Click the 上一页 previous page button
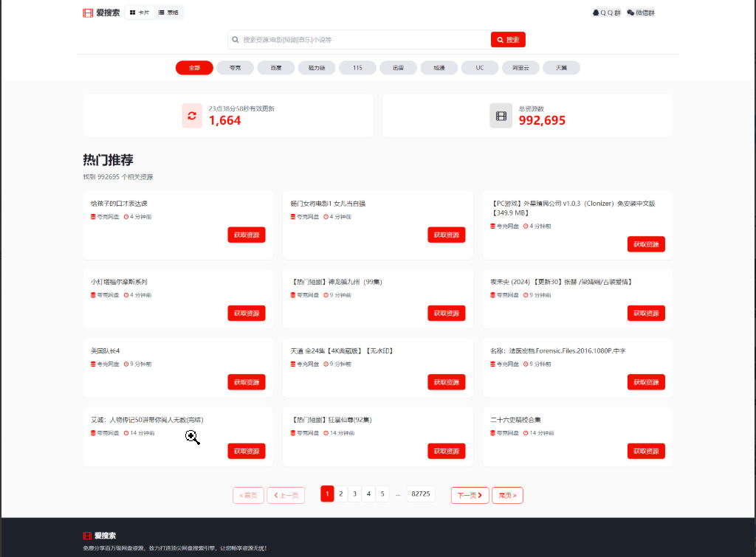Screen dimensions: 756x557 coord(286,495)
